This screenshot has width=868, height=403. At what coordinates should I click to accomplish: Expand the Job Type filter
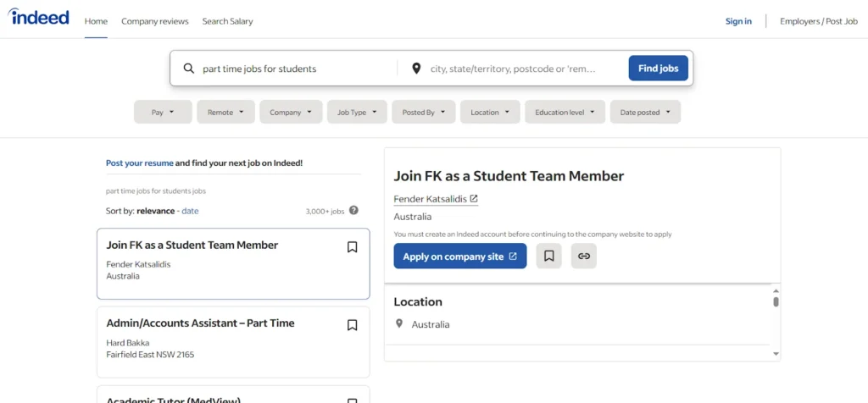[x=357, y=112]
